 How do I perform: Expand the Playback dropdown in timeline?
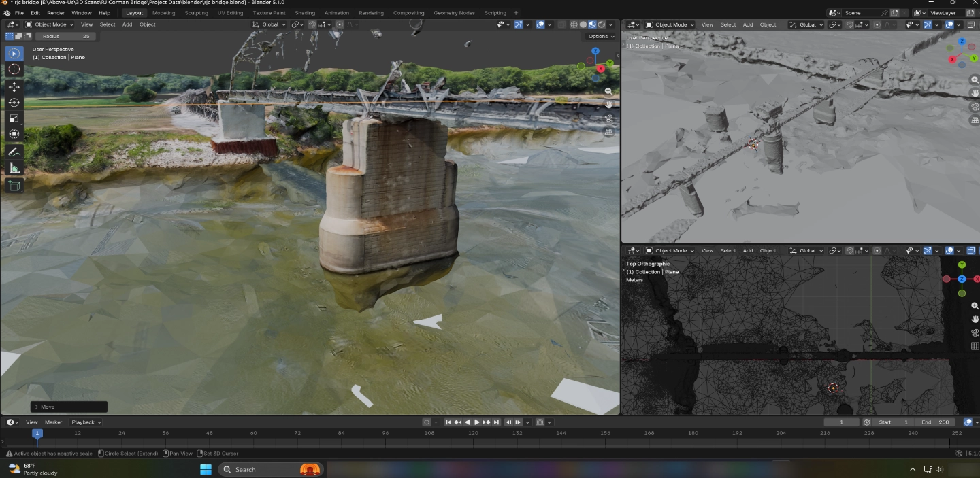click(86, 422)
